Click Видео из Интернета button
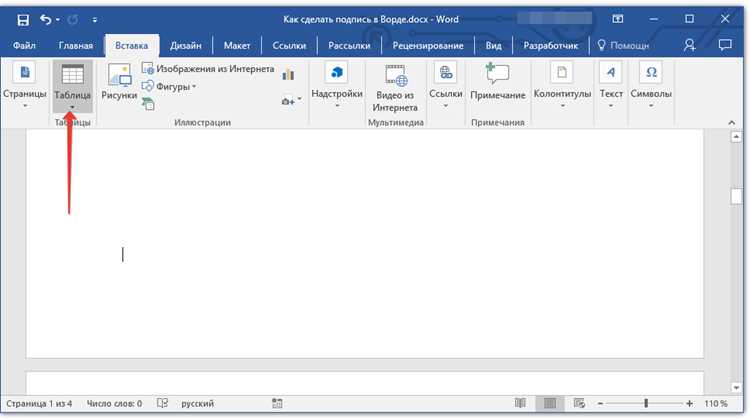 pyautogui.click(x=395, y=88)
